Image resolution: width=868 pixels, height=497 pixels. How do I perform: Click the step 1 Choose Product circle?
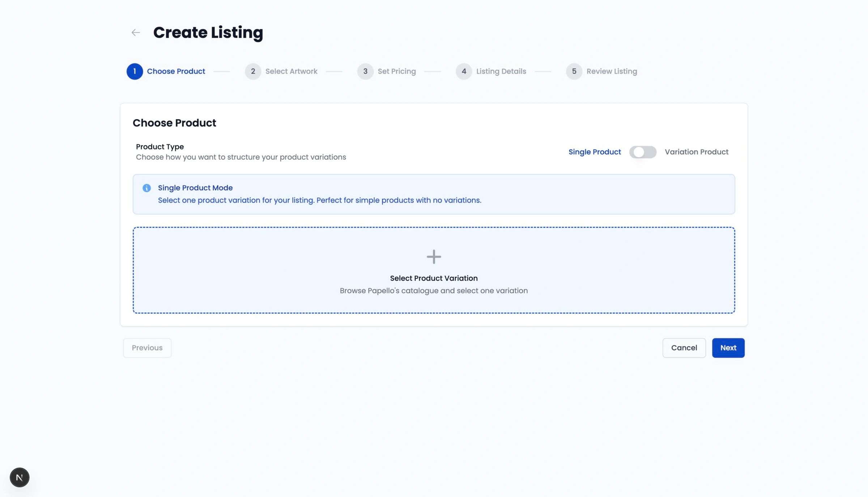click(x=134, y=71)
